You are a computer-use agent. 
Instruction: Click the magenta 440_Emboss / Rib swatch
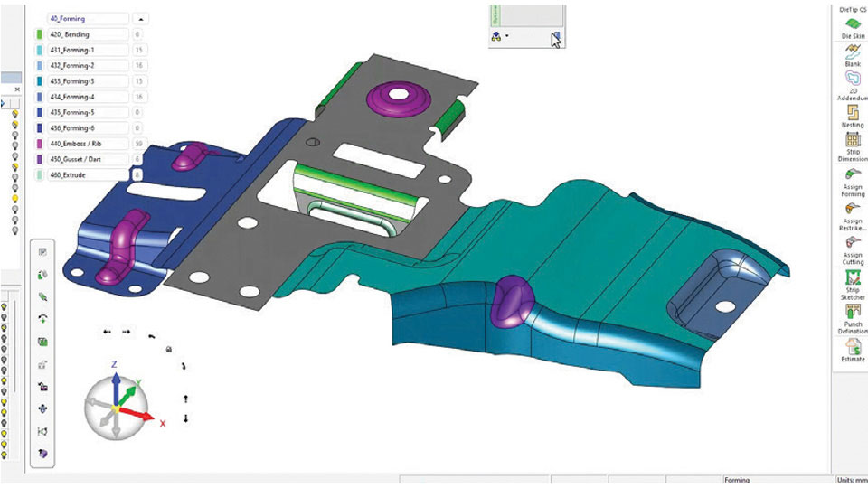pyautogui.click(x=39, y=144)
